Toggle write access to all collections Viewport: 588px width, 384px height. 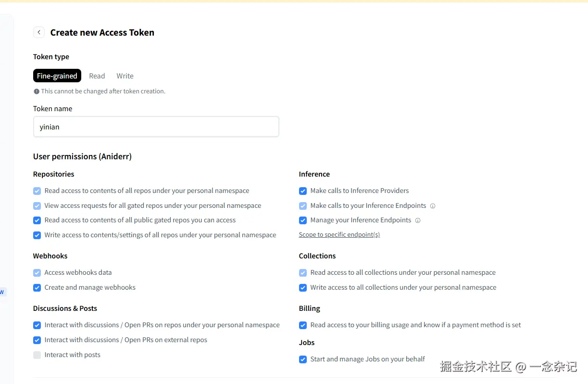pyautogui.click(x=303, y=288)
